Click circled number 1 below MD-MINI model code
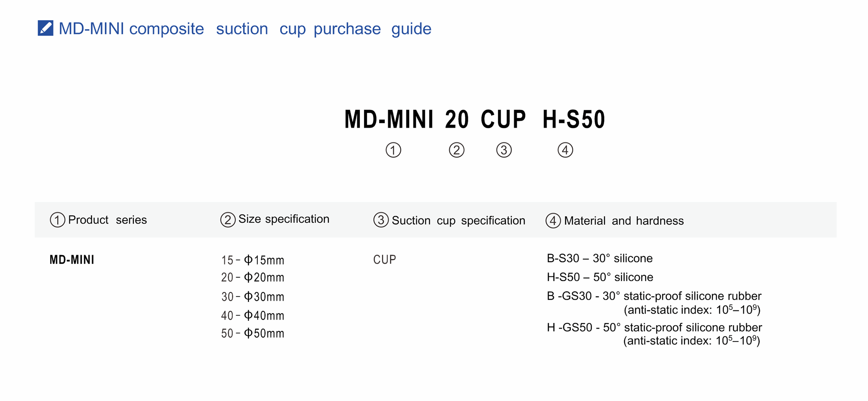The height and width of the screenshot is (401, 868). (393, 150)
